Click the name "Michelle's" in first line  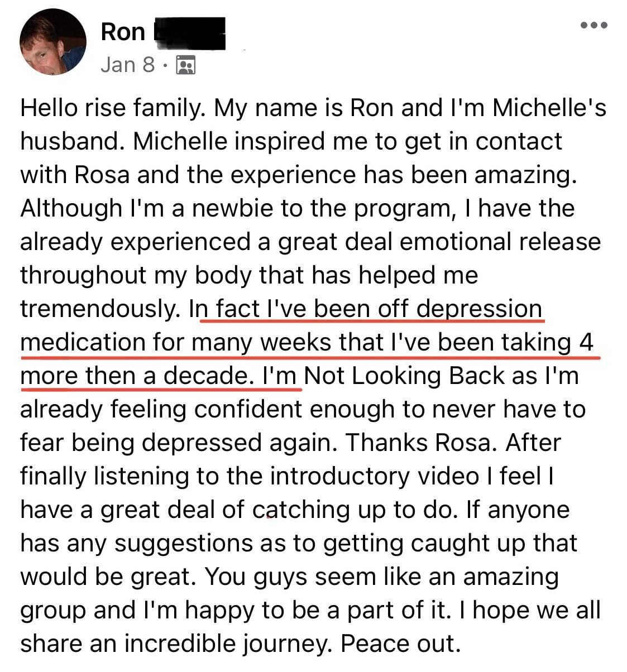pos(549,108)
